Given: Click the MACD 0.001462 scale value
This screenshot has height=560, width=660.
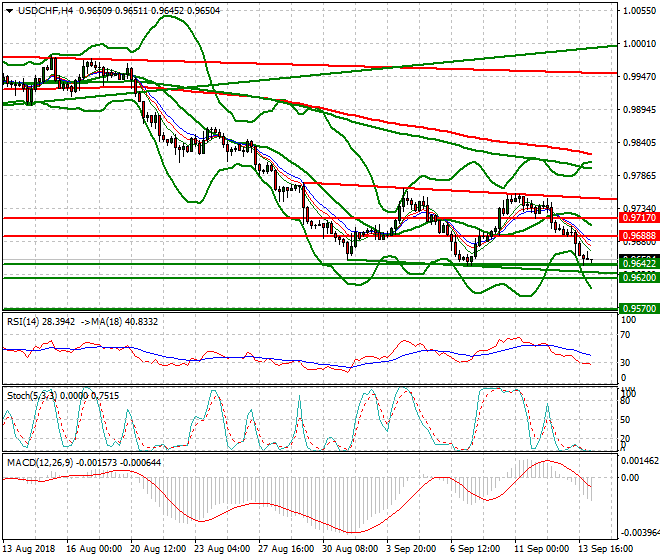Looking at the screenshot, I should pyautogui.click(x=639, y=461).
